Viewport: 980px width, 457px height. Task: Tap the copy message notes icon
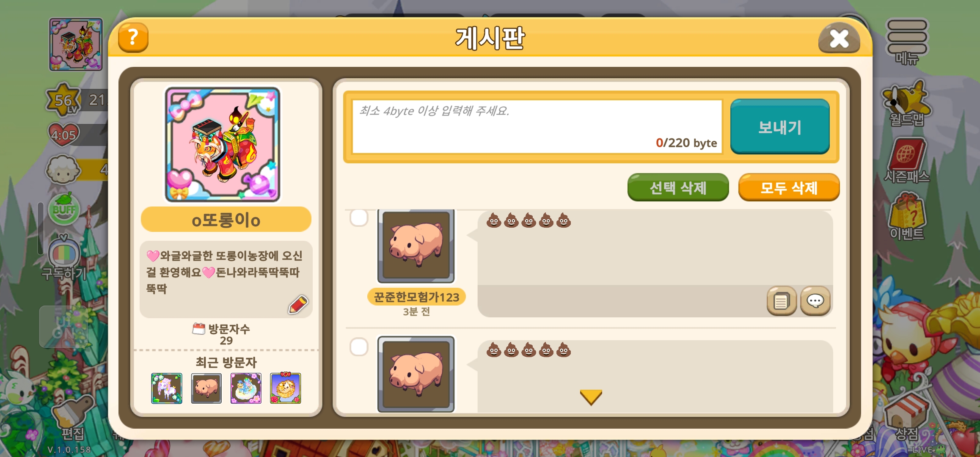782,301
